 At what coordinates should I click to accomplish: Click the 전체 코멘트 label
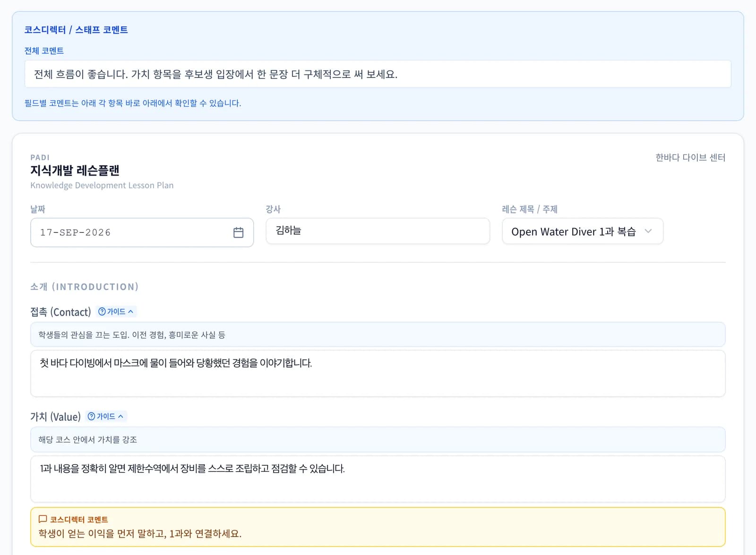pos(44,51)
